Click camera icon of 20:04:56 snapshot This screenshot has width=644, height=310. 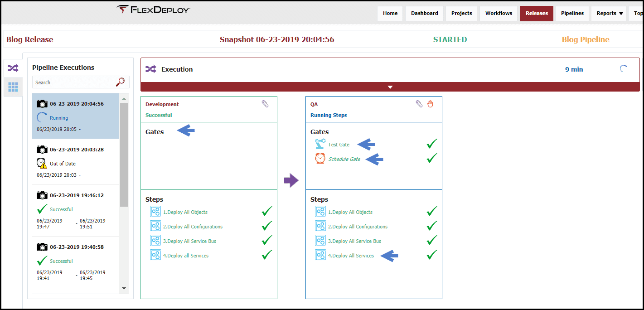pyautogui.click(x=42, y=104)
